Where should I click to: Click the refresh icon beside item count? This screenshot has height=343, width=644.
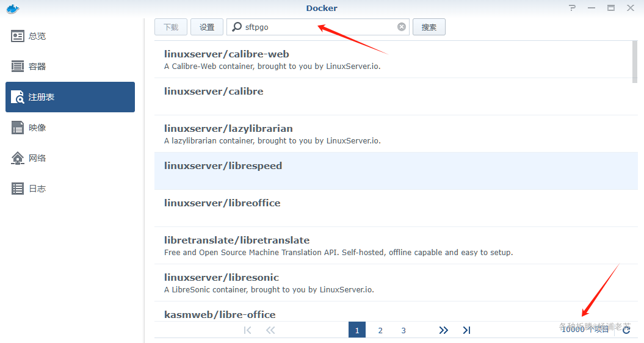tap(626, 330)
